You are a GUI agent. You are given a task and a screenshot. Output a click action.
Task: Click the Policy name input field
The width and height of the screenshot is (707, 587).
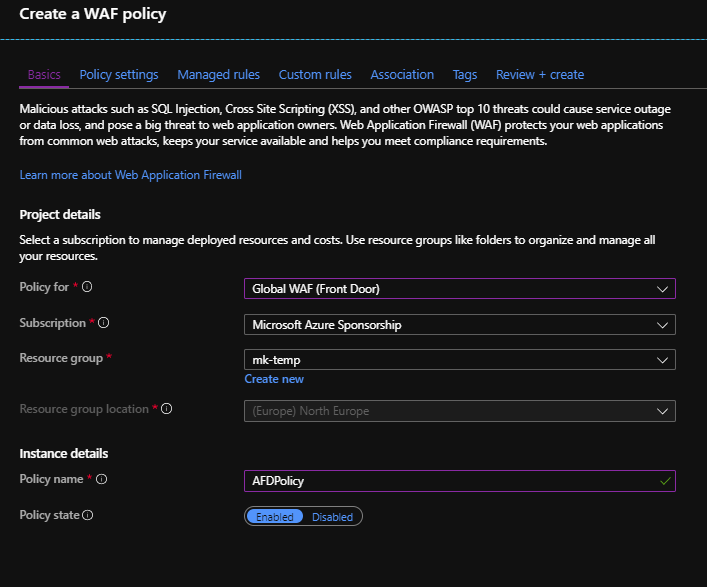click(450, 481)
